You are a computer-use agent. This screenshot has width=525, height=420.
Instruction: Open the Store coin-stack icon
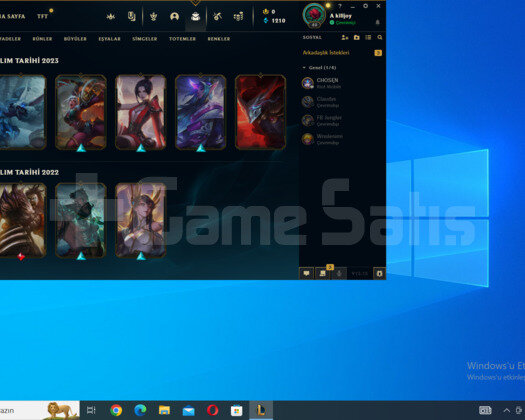click(238, 16)
